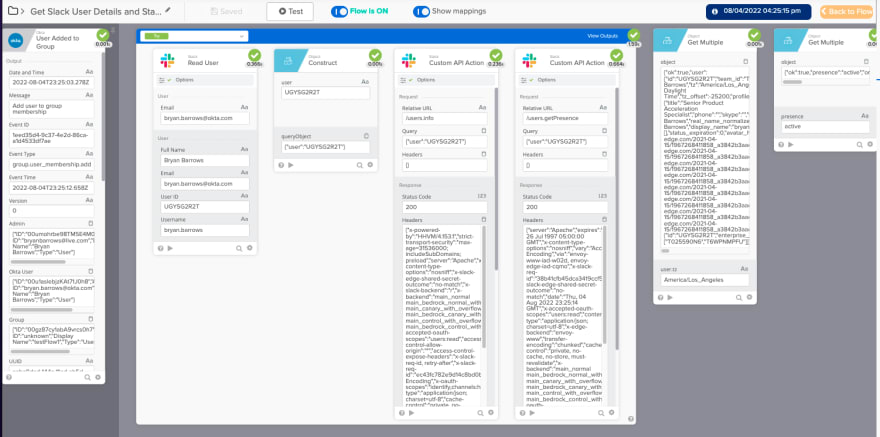This screenshot has height=437, width=880.
Task: Click the green success checkmark on the Construct card
Action: pos(375,55)
